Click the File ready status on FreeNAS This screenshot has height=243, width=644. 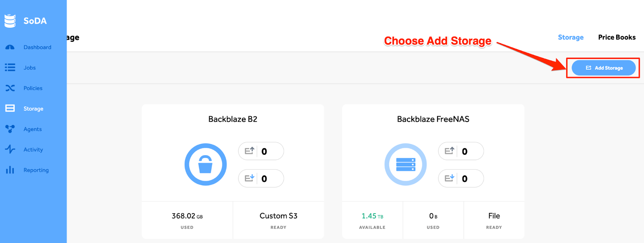[494, 216]
